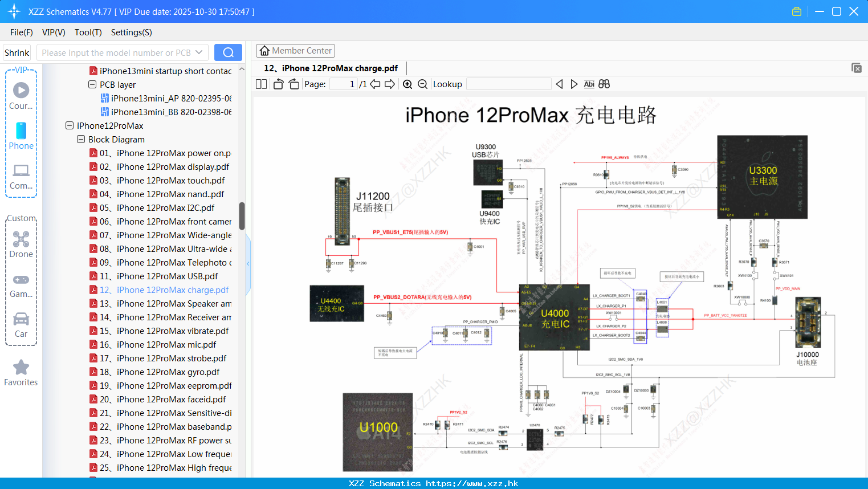This screenshot has height=489, width=868.
Task: Click the blue search button
Action: [228, 52]
